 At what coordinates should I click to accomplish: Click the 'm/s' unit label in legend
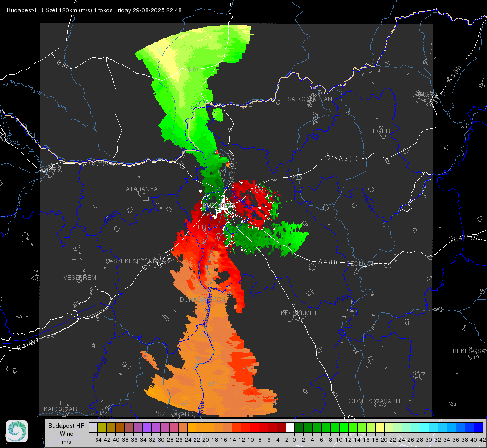tap(67, 442)
